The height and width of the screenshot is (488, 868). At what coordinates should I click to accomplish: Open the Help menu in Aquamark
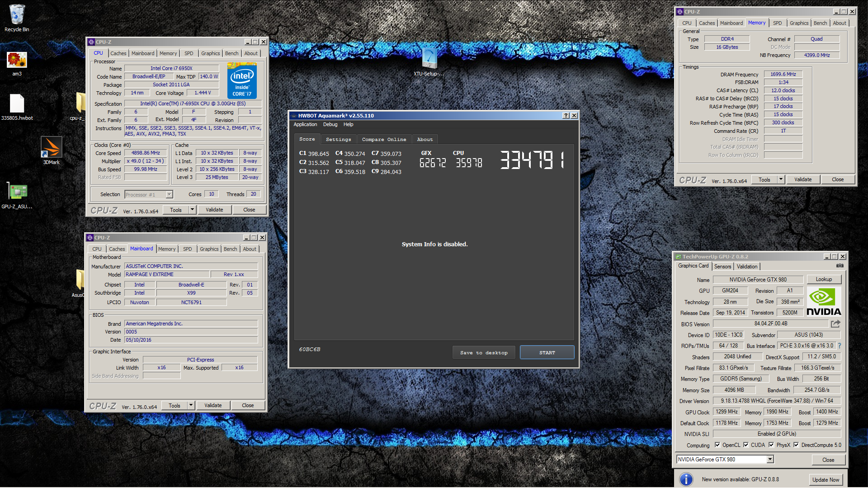(348, 125)
